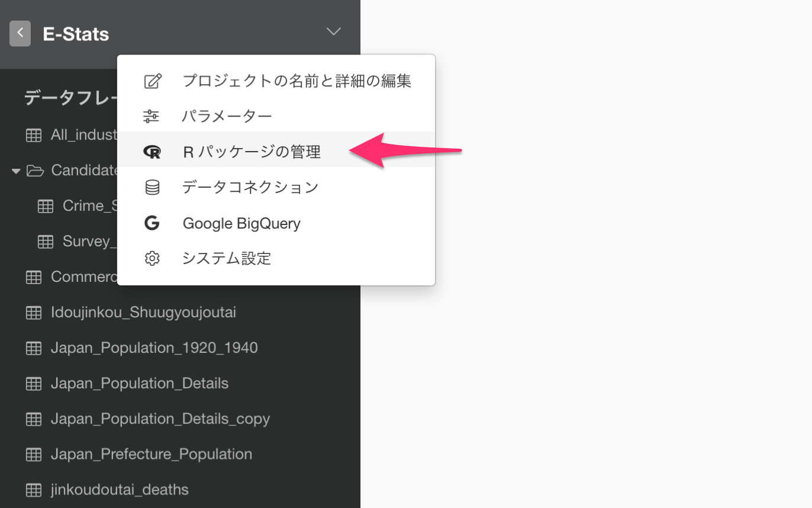The width and height of the screenshot is (812, 508).
Task: Click the table icon beside Commerc
Action: 34,277
